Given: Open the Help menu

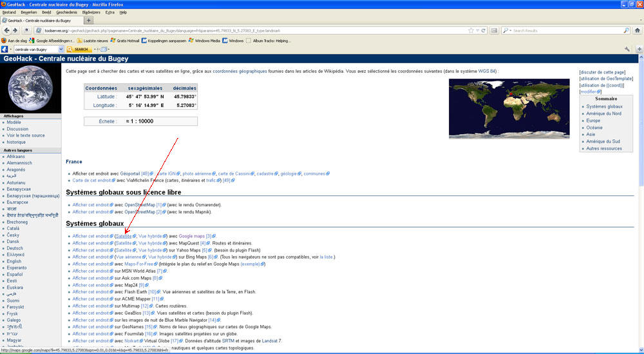Looking at the screenshot, I should pyautogui.click(x=123, y=12).
